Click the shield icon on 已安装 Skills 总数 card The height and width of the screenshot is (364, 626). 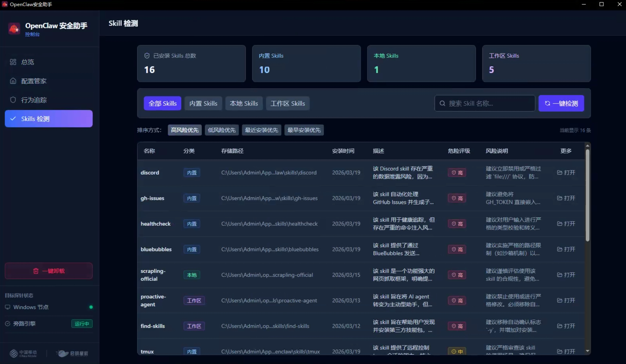click(x=146, y=56)
